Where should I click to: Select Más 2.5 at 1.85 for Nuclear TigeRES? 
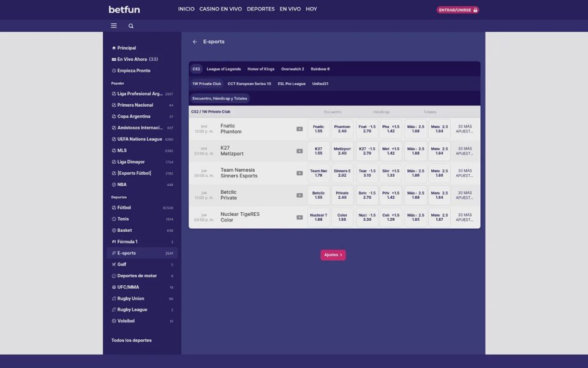coord(415,217)
